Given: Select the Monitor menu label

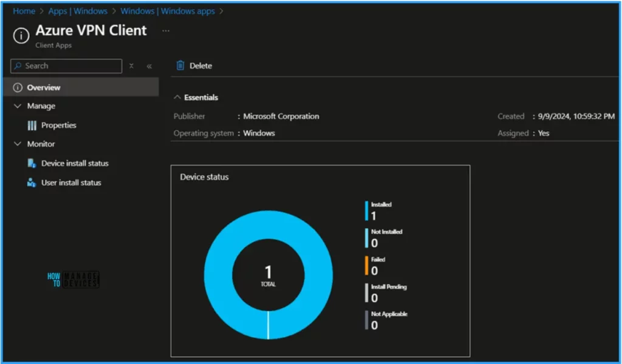Looking at the screenshot, I should pyautogui.click(x=41, y=144).
